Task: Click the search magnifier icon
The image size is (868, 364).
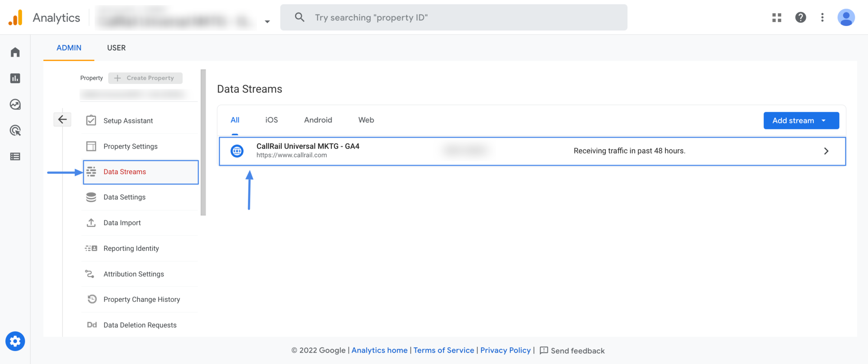Action: pyautogui.click(x=299, y=17)
